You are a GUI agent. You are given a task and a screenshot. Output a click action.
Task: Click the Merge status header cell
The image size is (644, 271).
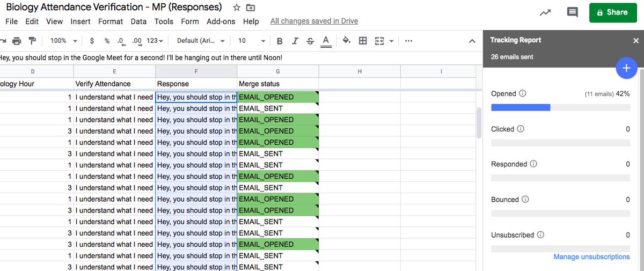[277, 84]
